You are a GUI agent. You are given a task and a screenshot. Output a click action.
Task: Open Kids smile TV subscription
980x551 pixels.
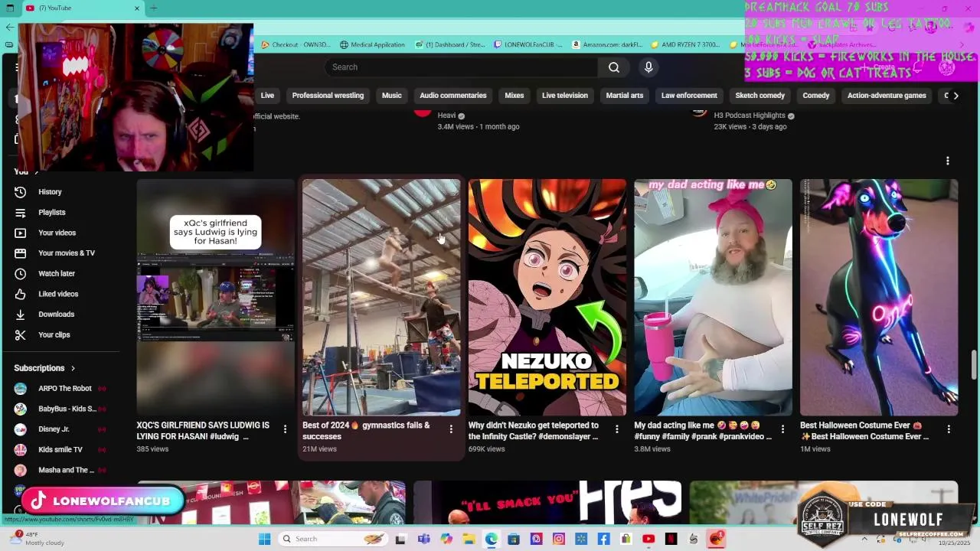tap(61, 450)
